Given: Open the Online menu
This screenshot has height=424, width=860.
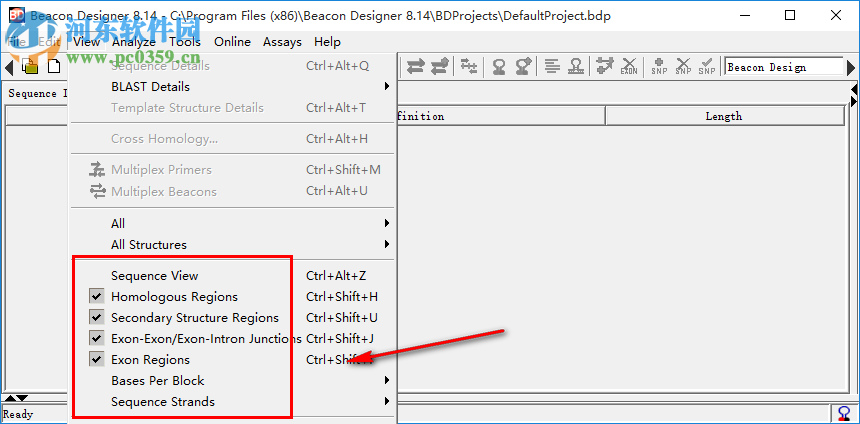Looking at the screenshot, I should (233, 42).
